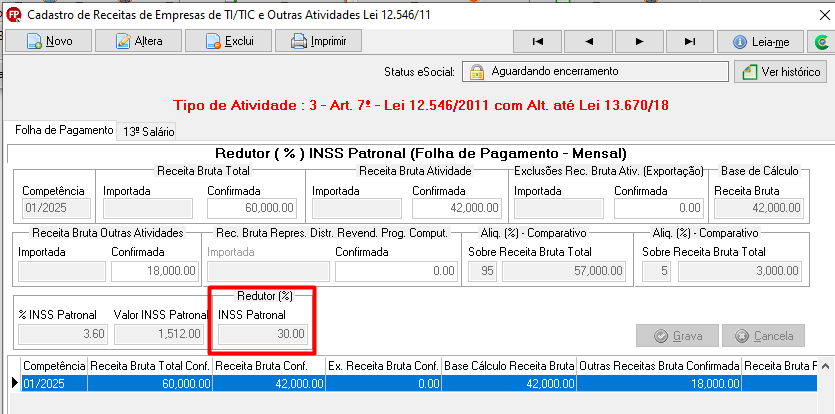
Task: Click the Altera button
Action: click(138, 41)
